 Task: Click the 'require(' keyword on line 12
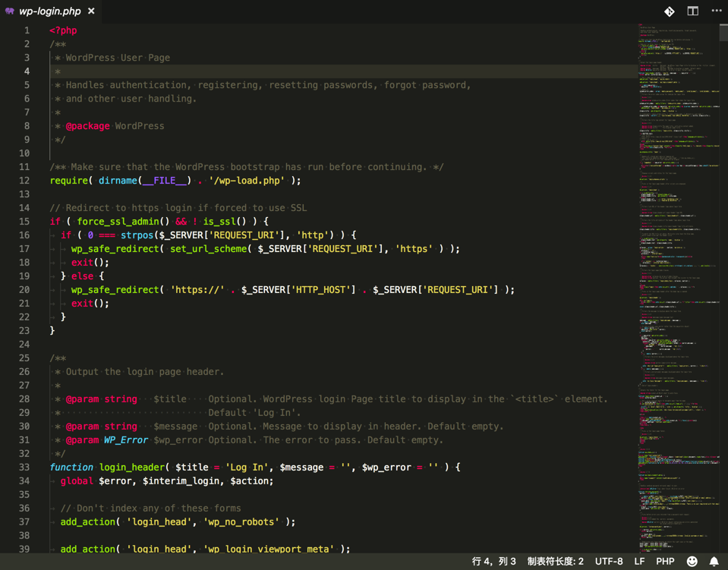pyautogui.click(x=71, y=181)
